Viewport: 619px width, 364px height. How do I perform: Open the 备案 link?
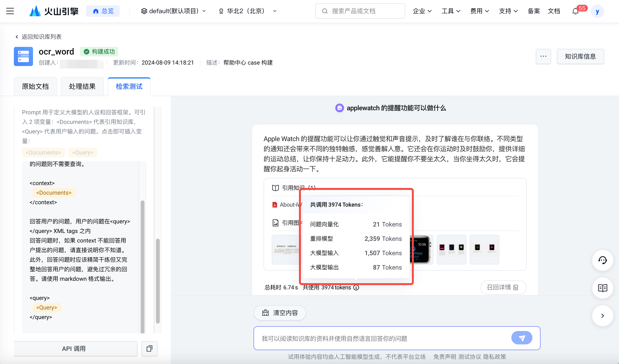[x=534, y=11]
